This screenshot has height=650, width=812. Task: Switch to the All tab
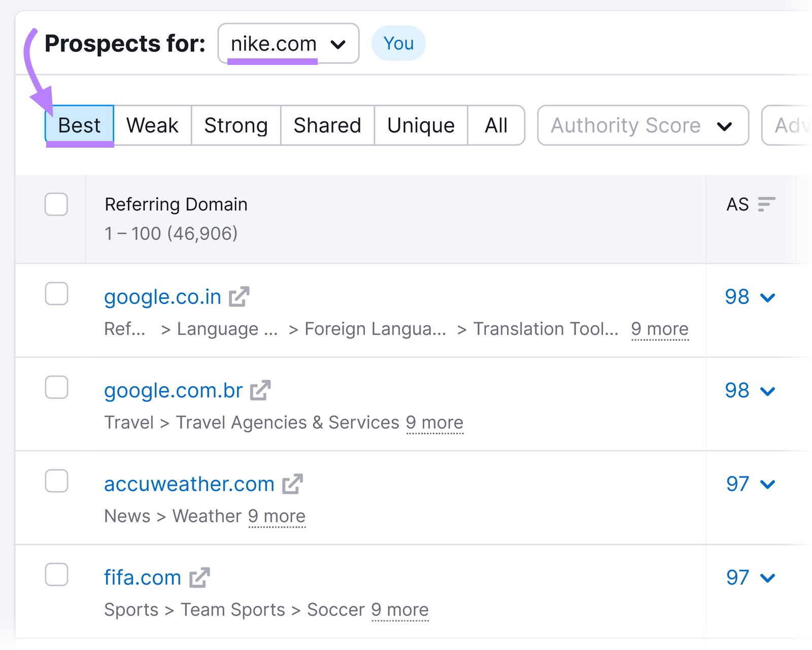pyautogui.click(x=496, y=125)
